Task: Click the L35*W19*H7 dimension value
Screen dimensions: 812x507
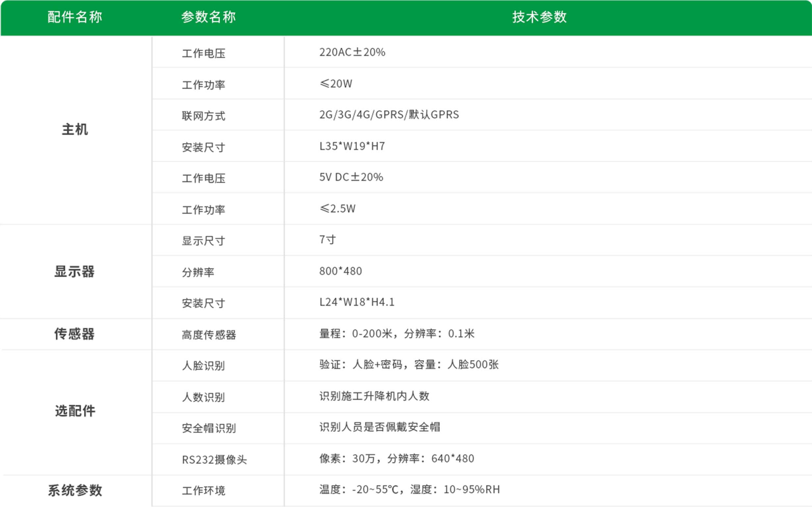Action: [352, 146]
